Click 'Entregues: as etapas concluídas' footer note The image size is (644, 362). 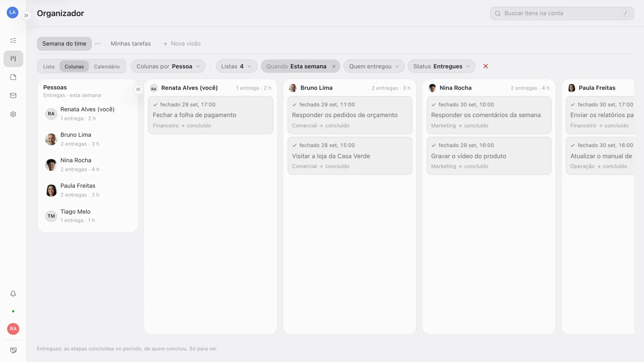127,349
